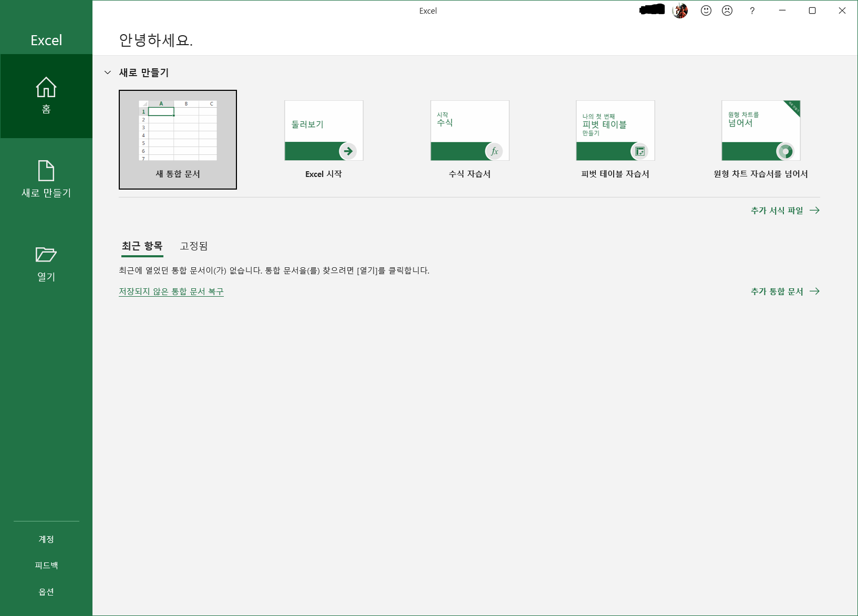Open the 수식 자습서 template
The width and height of the screenshot is (858, 616).
(470, 140)
